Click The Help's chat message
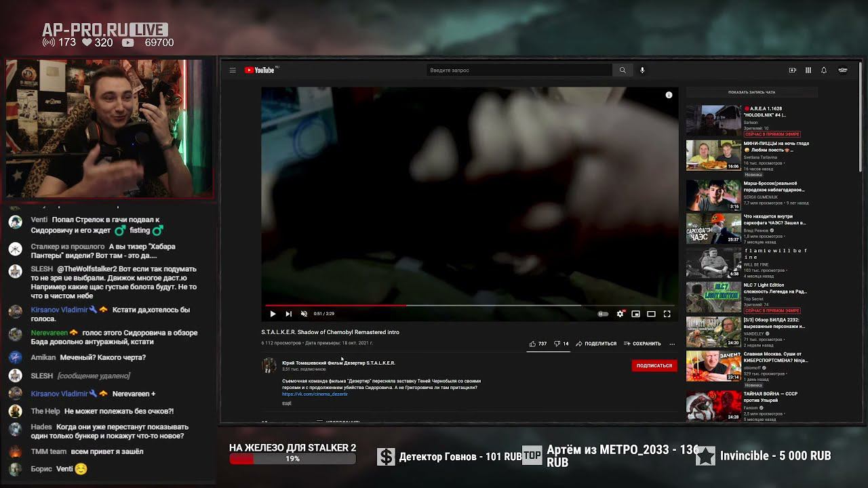868x488 pixels. coord(102,411)
